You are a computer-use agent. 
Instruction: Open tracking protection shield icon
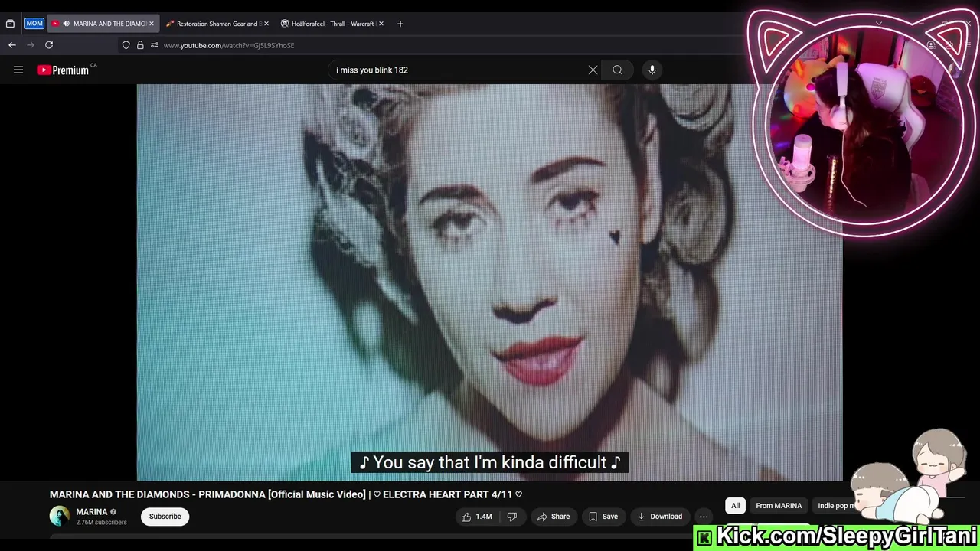pyautogui.click(x=126, y=45)
